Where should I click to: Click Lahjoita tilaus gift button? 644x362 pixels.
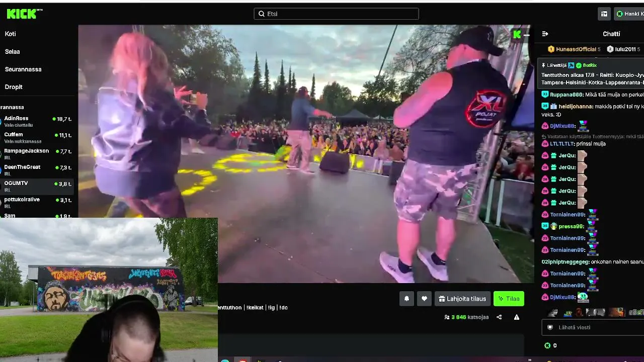tap(462, 299)
